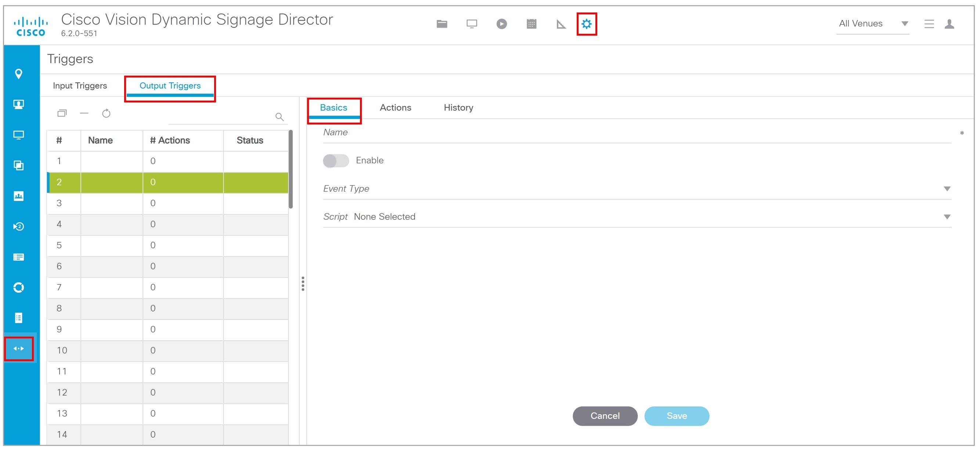This screenshot has height=450, width=980.
Task: Select the bar chart sidebar icon
Action: [19, 196]
